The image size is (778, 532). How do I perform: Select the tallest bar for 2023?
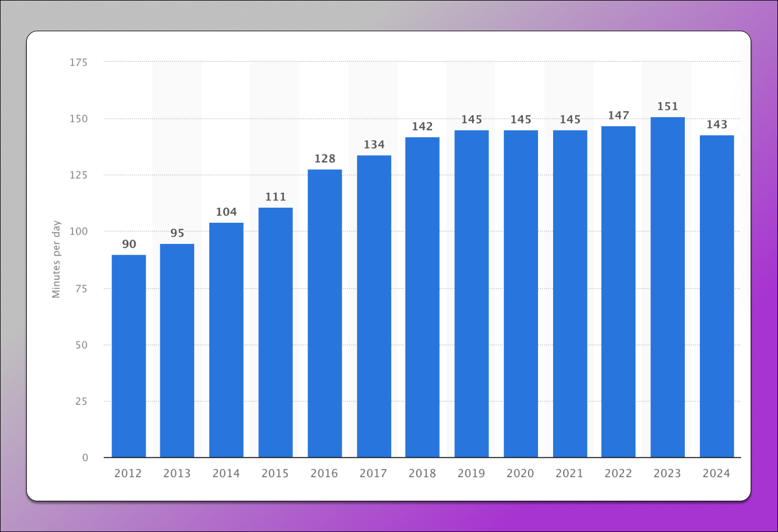click(x=667, y=287)
